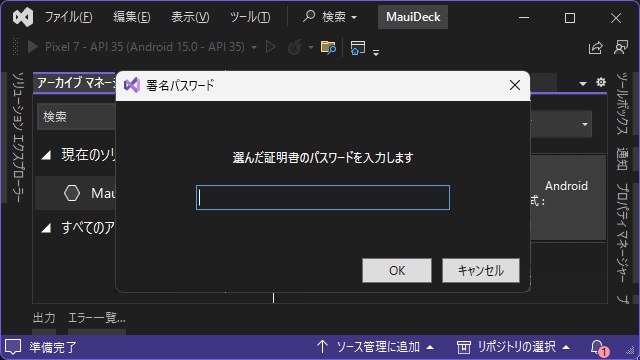Click Start Without Debugging outline play icon
The width and height of the screenshot is (640, 360).
click(x=270, y=47)
